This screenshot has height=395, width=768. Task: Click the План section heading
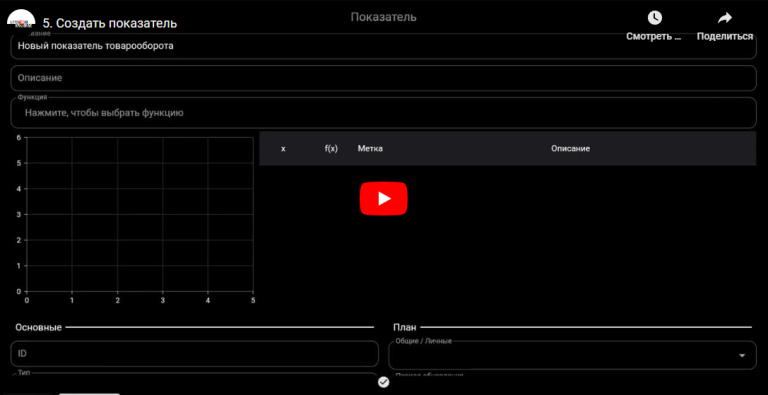tap(405, 327)
